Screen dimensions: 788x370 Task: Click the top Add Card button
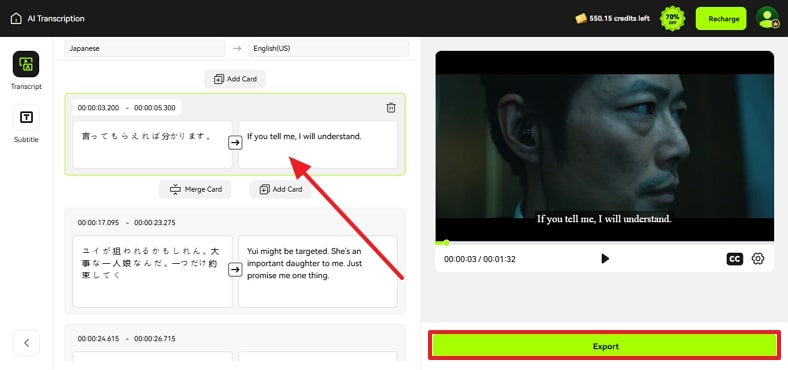point(235,79)
